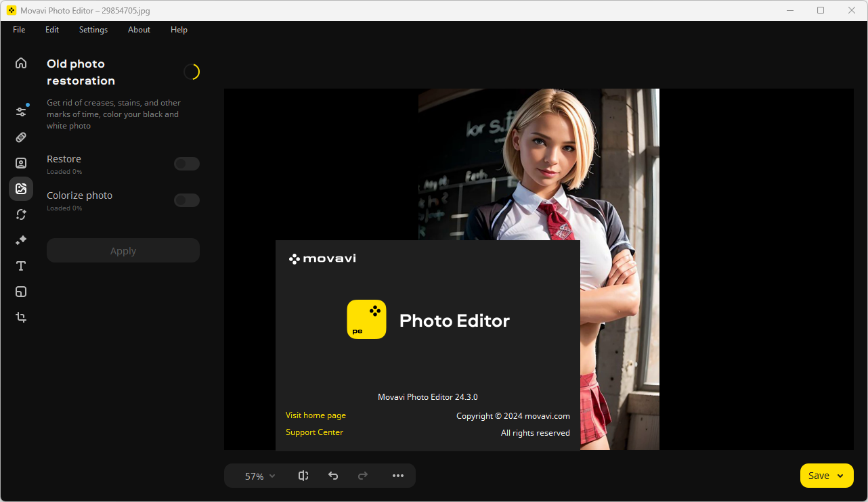Select the bandage retouching tool
This screenshot has height=502, width=868.
pyautogui.click(x=21, y=137)
